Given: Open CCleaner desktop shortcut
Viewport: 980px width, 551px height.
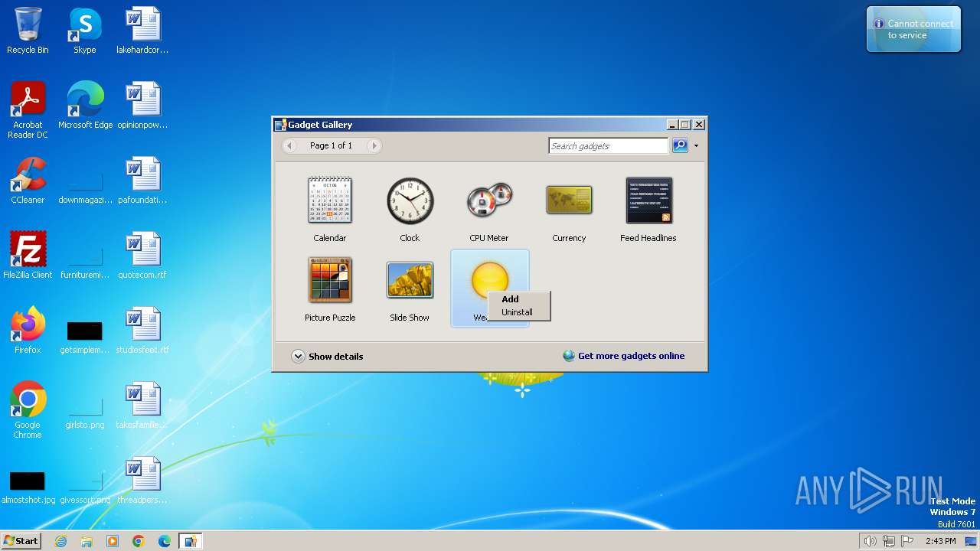Looking at the screenshot, I should pyautogui.click(x=28, y=181).
